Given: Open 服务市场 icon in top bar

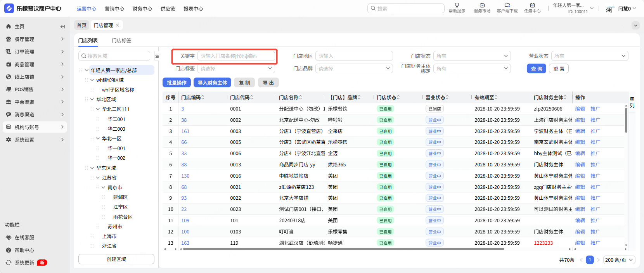Looking at the screenshot, I should [x=482, y=5].
